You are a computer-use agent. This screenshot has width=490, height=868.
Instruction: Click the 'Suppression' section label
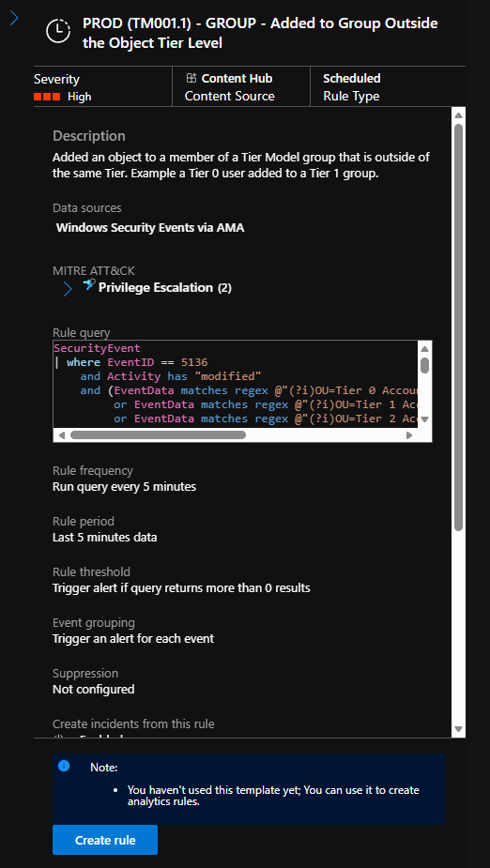[x=85, y=674]
